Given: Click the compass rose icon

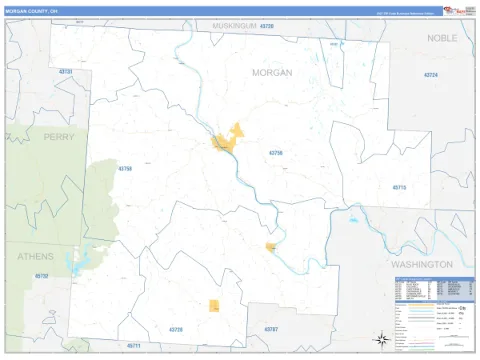Looking at the screenshot, I should [x=382, y=339].
